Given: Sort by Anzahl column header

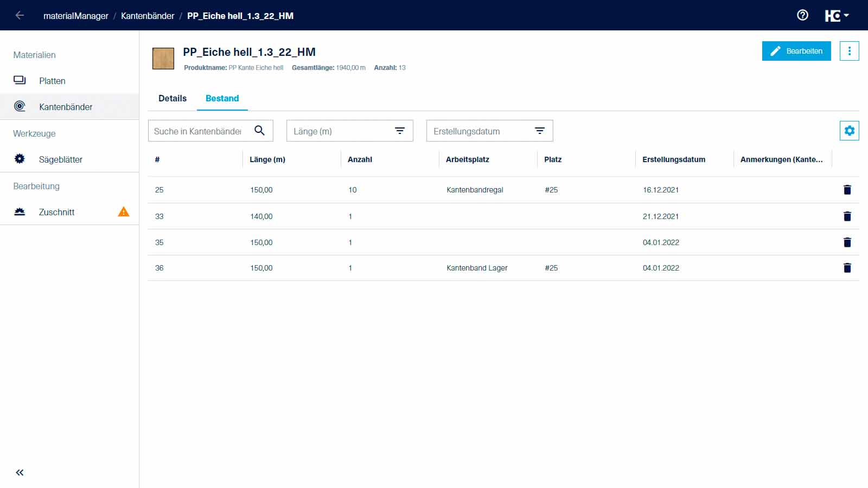Looking at the screenshot, I should click(x=360, y=159).
